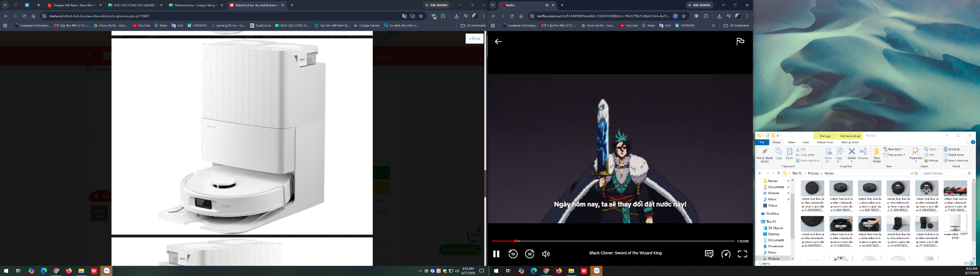Image resolution: width=980 pixels, height=276 pixels.
Task: Open Properties in Explorer ribbon
Action: (x=916, y=153)
